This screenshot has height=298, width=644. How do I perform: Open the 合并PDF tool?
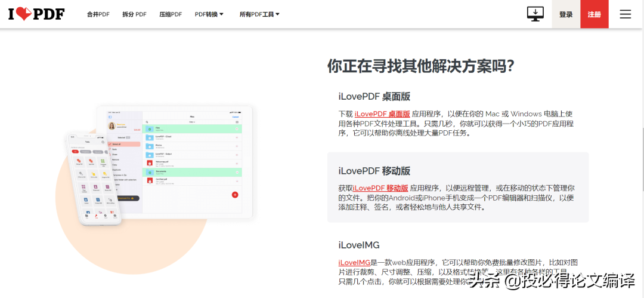pos(98,14)
